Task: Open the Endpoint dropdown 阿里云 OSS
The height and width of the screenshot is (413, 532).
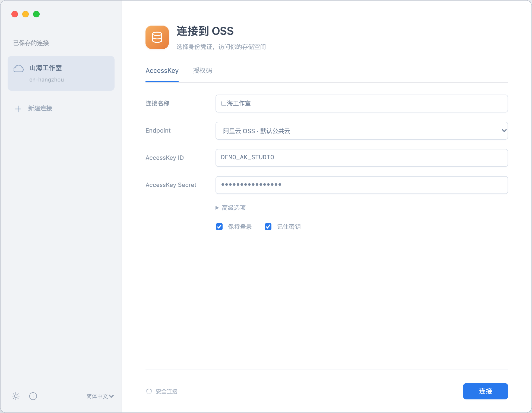Action: (x=362, y=131)
